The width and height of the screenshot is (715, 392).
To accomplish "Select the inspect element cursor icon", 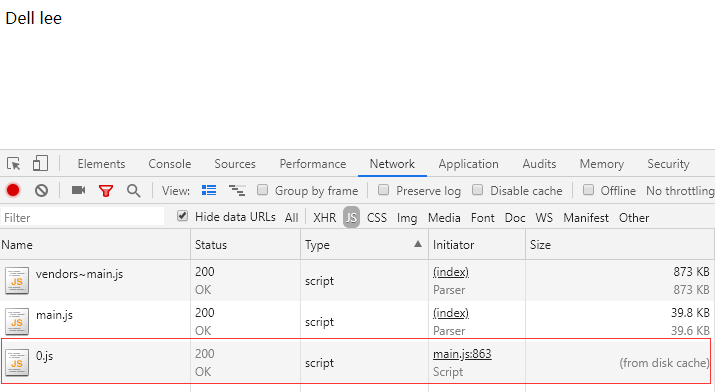I will coord(14,163).
